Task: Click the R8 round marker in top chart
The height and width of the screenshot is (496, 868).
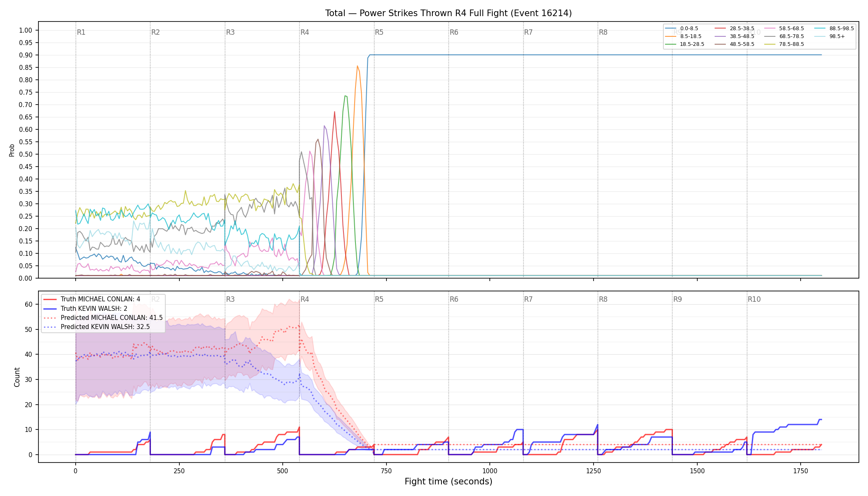Action: click(x=603, y=32)
